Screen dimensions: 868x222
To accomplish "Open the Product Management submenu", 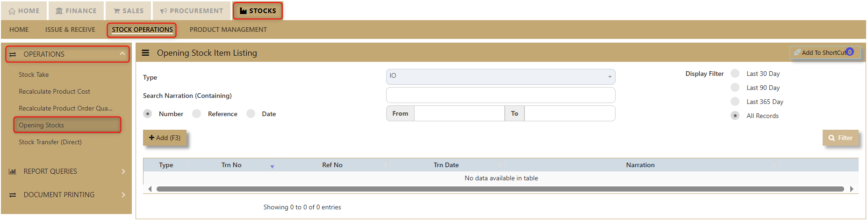I will coord(228,30).
